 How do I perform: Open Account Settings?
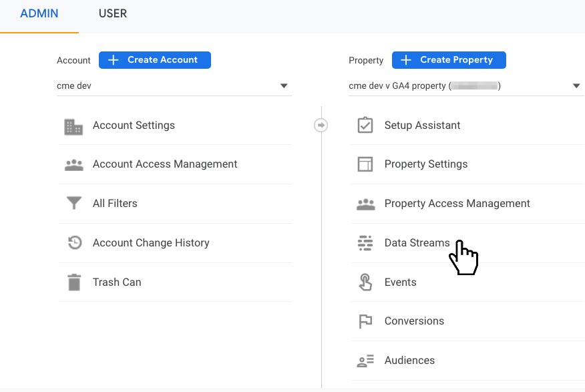click(176, 126)
